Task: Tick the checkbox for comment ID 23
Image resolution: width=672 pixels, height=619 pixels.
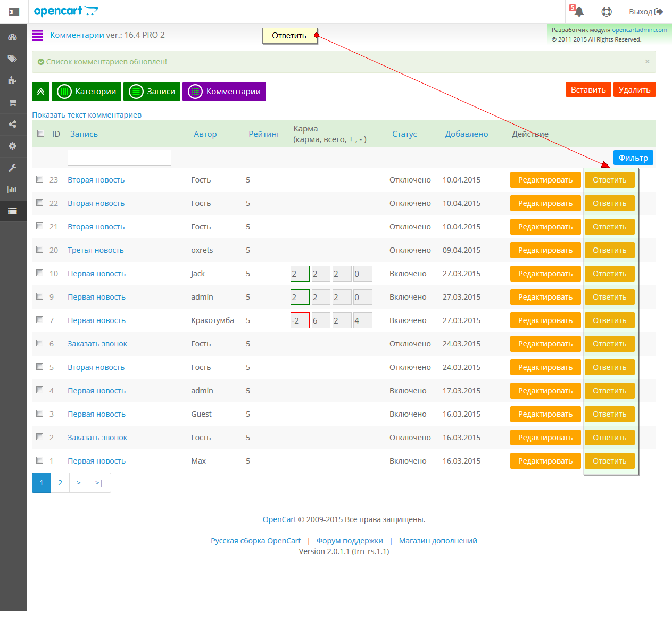Action: point(40,179)
